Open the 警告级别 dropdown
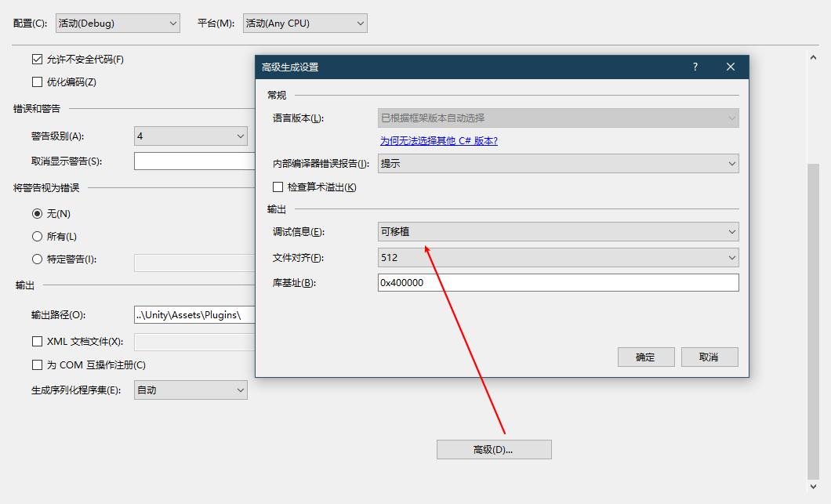Image resolution: width=831 pixels, height=504 pixels. (191, 136)
